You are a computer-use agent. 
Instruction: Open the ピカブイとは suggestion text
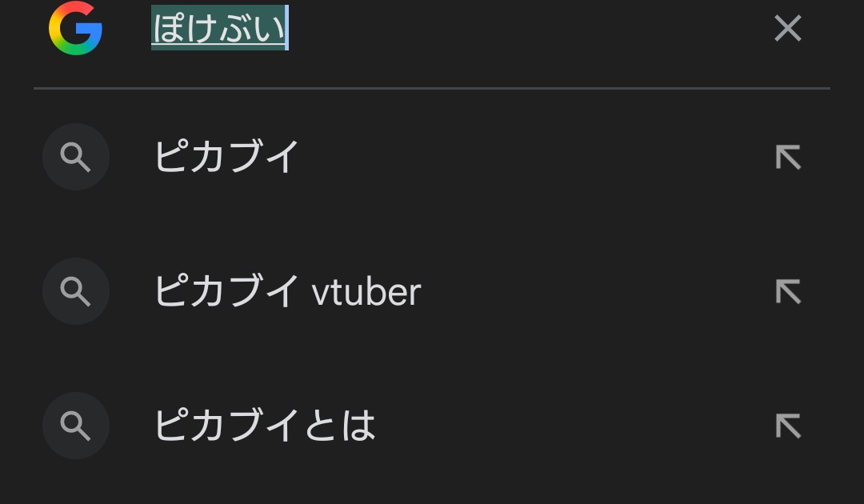pos(264,426)
